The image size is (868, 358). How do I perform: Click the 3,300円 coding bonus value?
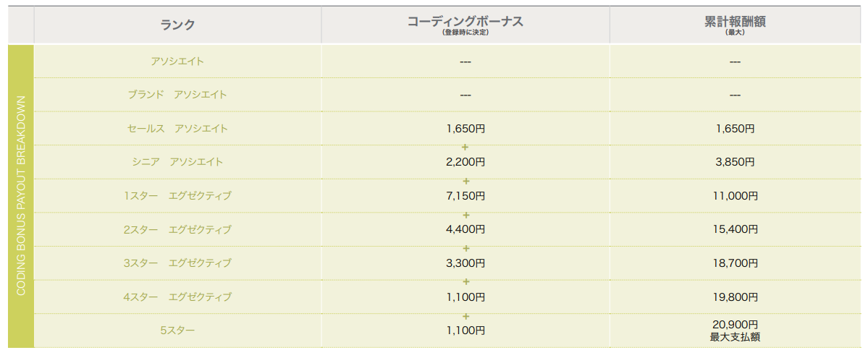pos(465,263)
